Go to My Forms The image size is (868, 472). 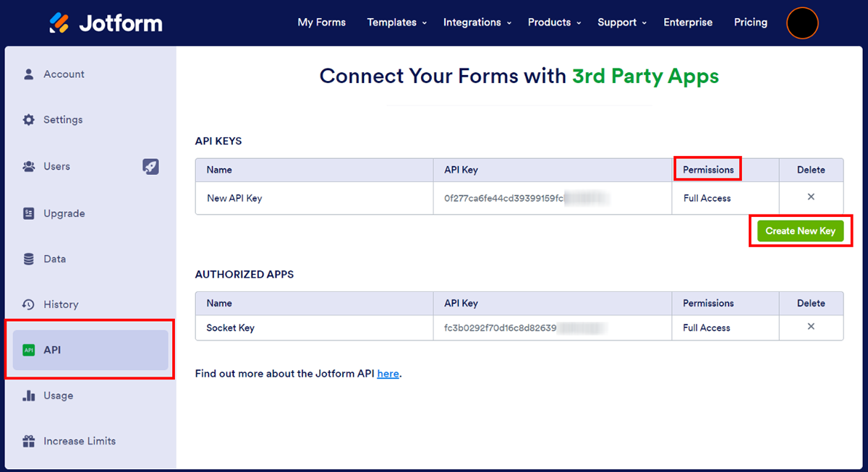pos(321,22)
